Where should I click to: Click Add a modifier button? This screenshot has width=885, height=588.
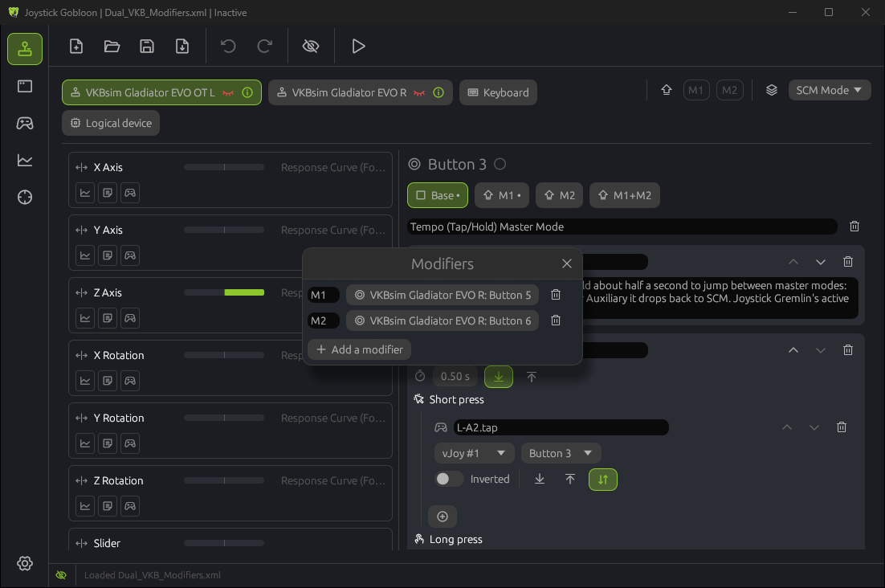360,349
